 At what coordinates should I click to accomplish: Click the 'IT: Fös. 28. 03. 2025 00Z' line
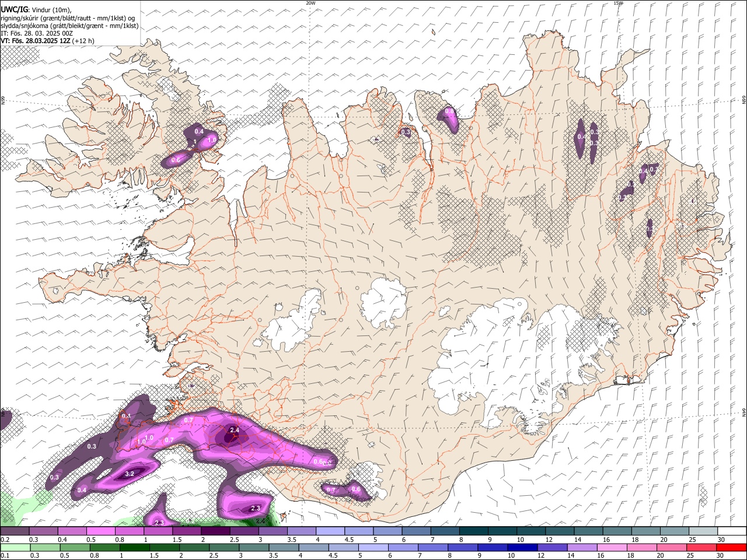coord(37,33)
